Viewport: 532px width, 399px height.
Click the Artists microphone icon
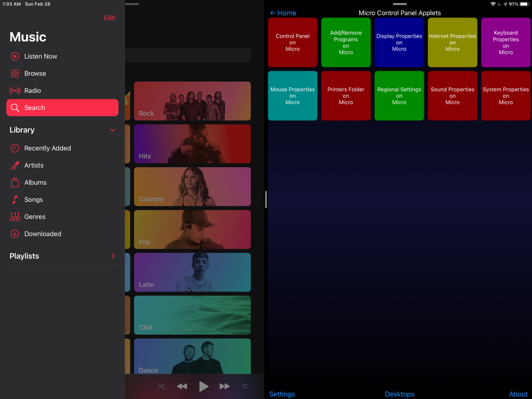[x=14, y=165]
